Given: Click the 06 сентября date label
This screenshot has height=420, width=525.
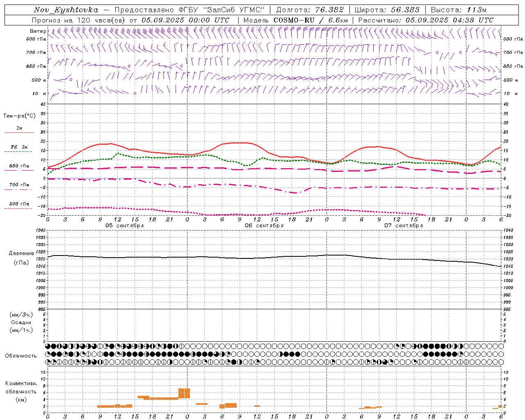Looking at the screenshot, I should click(264, 226).
